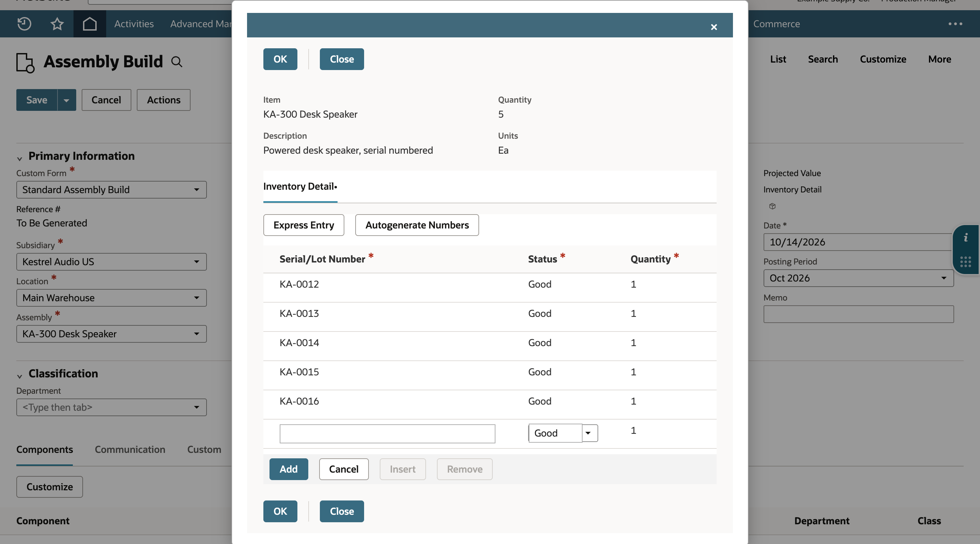980x544 pixels.
Task: Click the search icon beside Assembly Build
Action: [177, 62]
